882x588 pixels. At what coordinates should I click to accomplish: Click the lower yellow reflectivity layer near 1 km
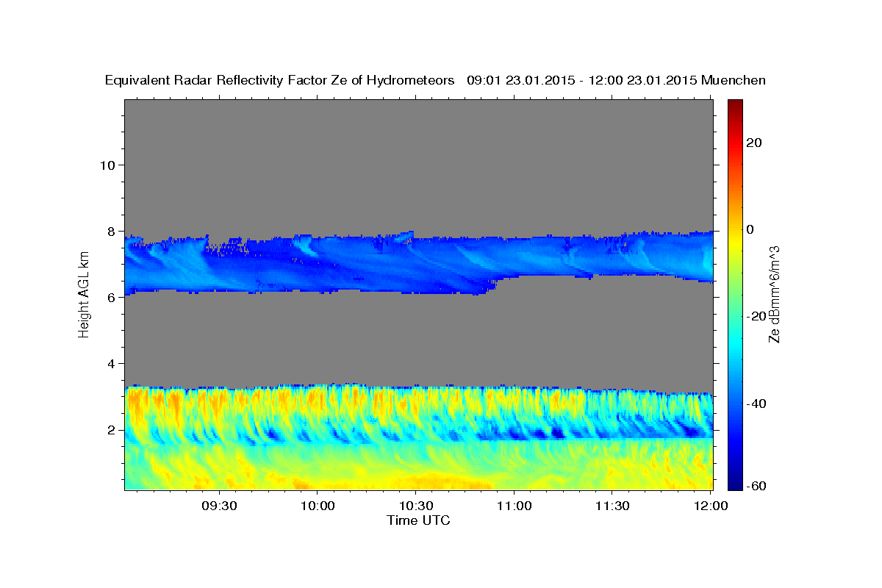[418, 467]
